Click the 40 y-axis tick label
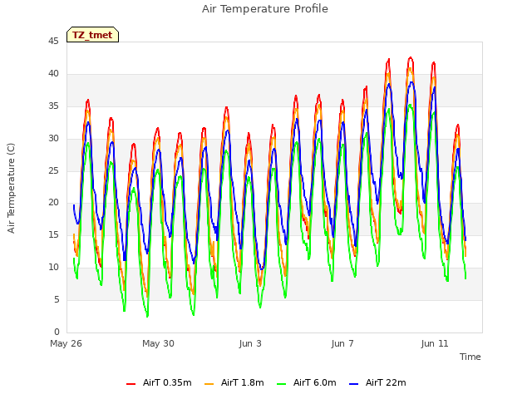This screenshot has height=399, width=532. 53,74
